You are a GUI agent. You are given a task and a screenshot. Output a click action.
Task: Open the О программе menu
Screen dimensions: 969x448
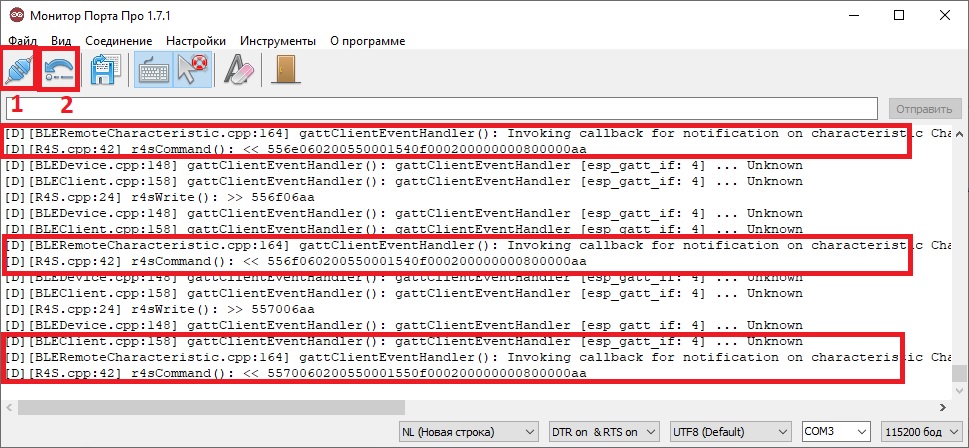click(368, 41)
